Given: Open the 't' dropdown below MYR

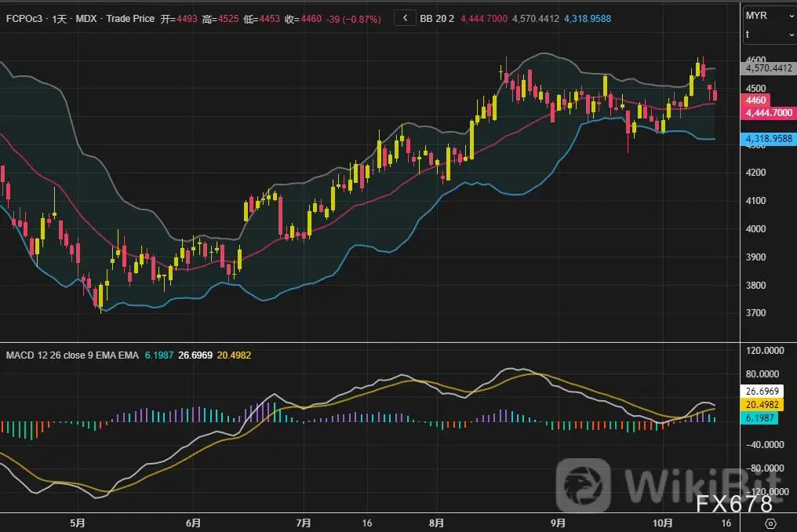Looking at the screenshot, I should point(769,35).
